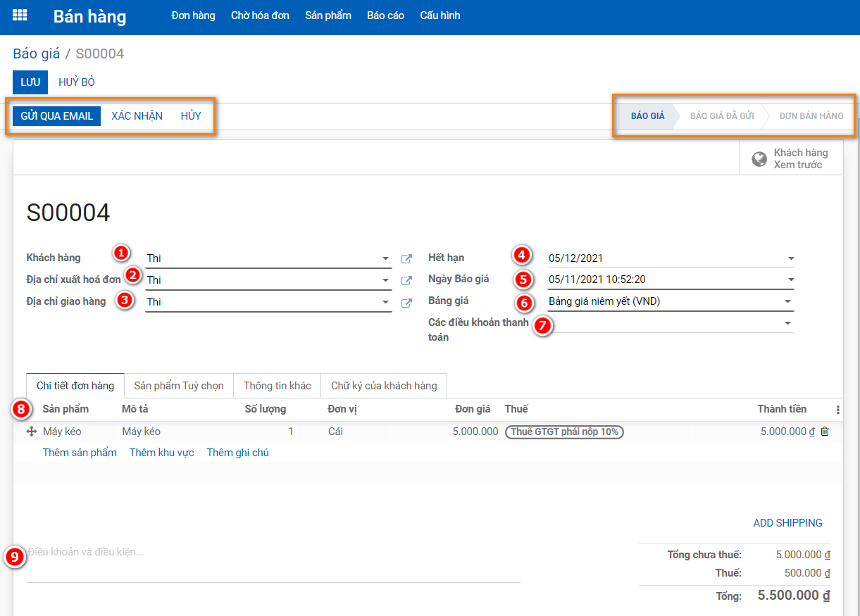Image resolution: width=860 pixels, height=616 pixels.
Task: Open column options kebab menu in table header
Action: click(x=837, y=410)
